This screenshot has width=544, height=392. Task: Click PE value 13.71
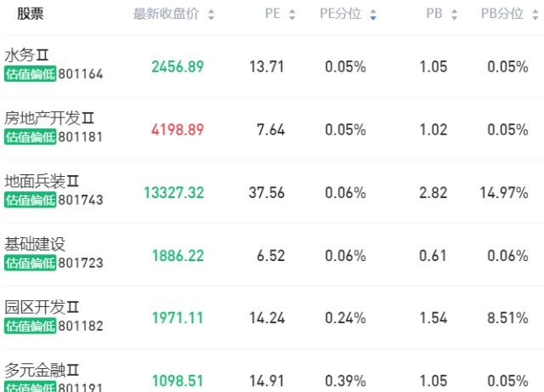[267, 66]
